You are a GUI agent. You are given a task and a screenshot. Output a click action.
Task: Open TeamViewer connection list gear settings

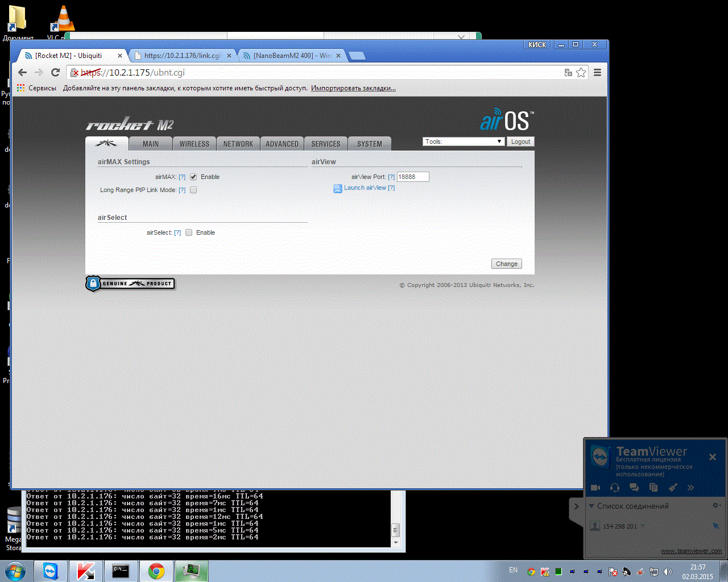pos(717,505)
